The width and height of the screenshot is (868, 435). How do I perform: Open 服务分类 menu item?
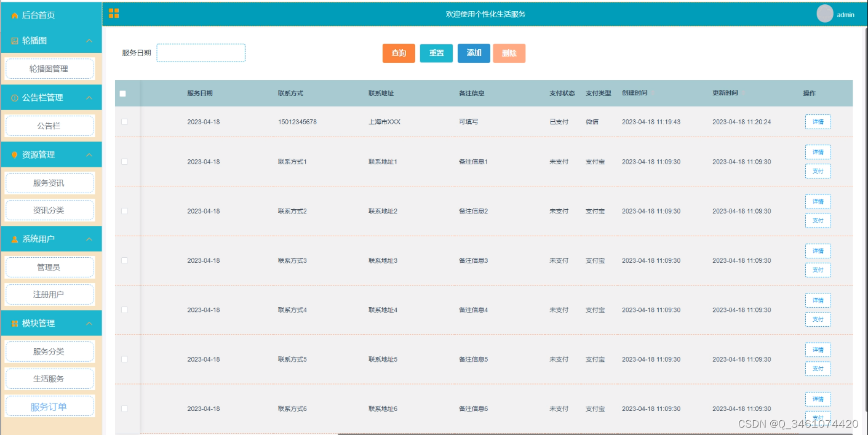pyautogui.click(x=50, y=352)
